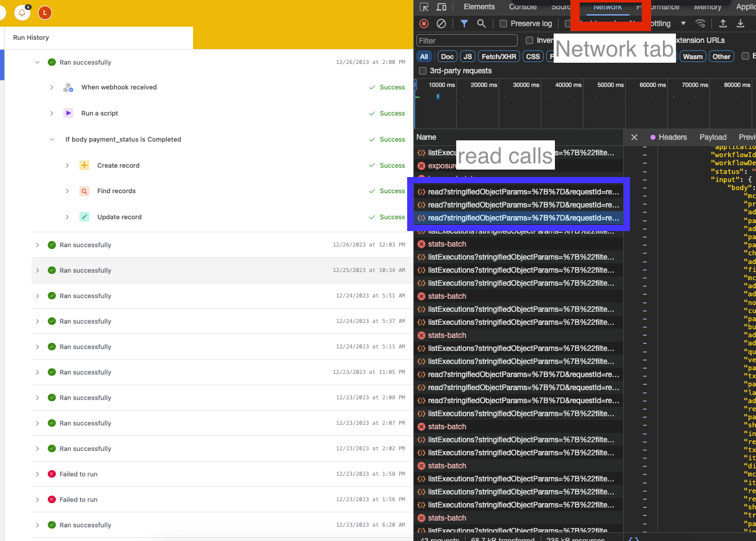The width and height of the screenshot is (756, 541).
Task: Open the Run History tab
Action: 31,37
